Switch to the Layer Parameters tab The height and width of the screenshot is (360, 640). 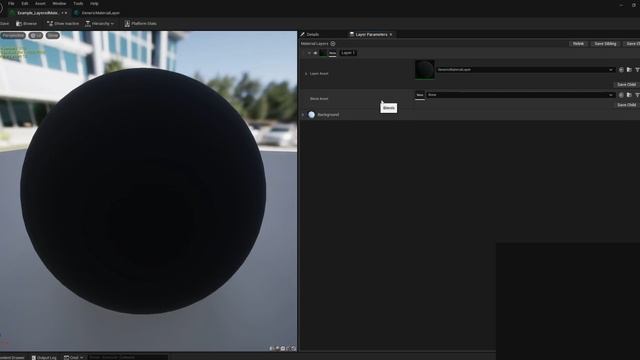pyautogui.click(x=371, y=34)
